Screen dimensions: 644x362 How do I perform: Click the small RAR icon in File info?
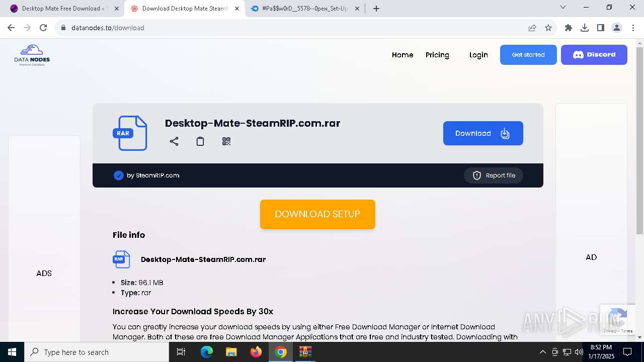121,259
